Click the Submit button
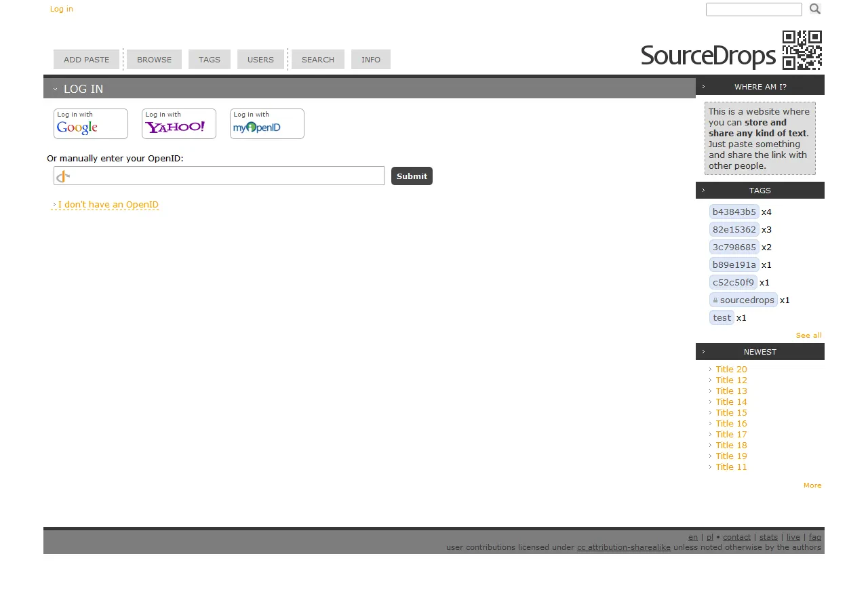 click(x=412, y=176)
